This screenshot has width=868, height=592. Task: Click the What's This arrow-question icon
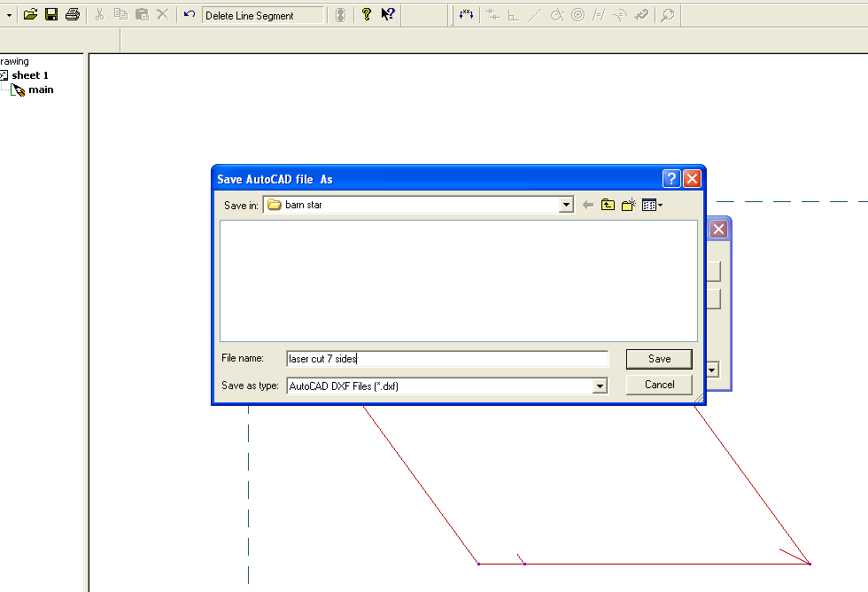point(388,14)
